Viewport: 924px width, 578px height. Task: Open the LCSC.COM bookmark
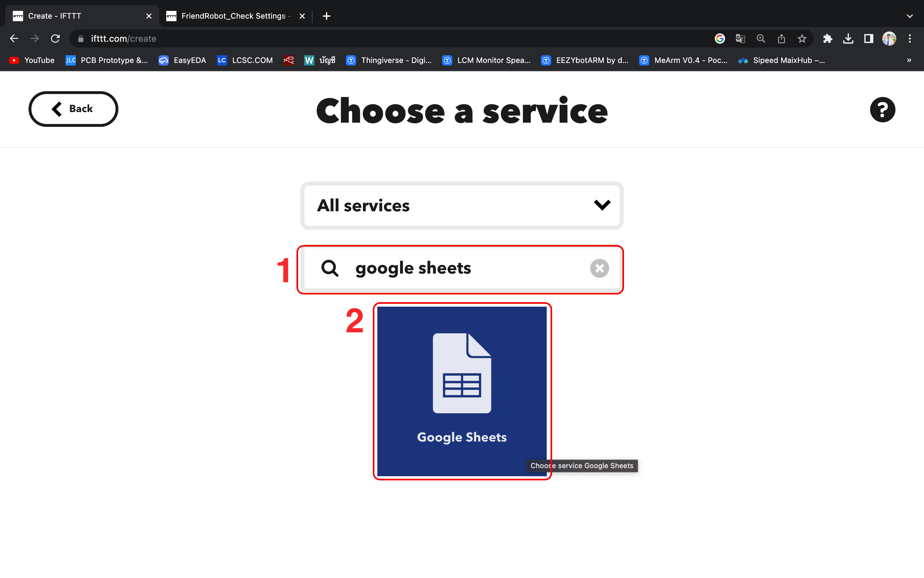(x=245, y=60)
